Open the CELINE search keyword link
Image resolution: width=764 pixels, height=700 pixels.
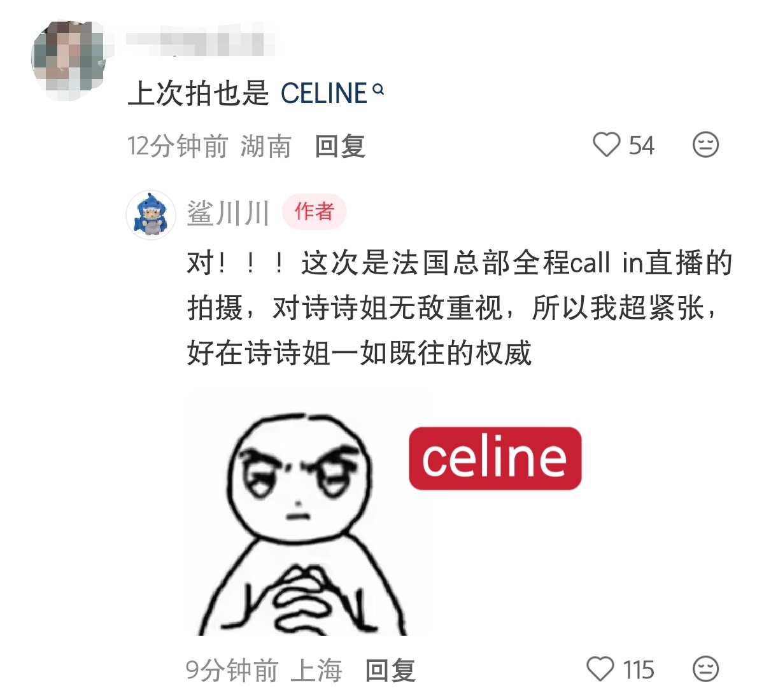point(324,94)
